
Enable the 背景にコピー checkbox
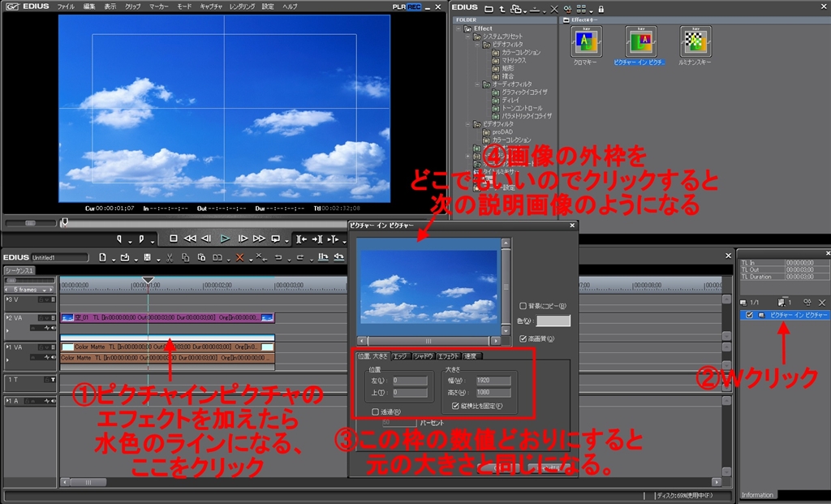[x=523, y=306]
